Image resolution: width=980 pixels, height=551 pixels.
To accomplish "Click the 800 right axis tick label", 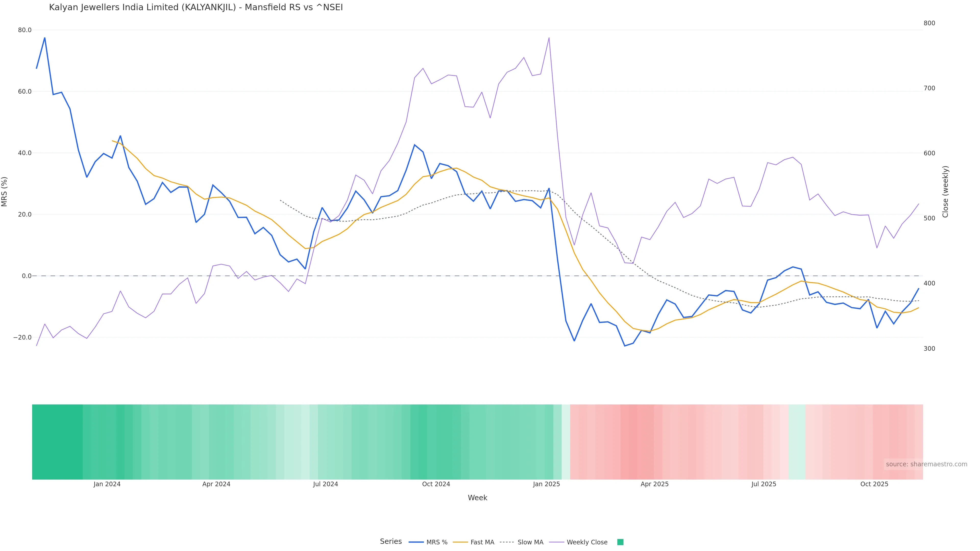I will pos(929,23).
